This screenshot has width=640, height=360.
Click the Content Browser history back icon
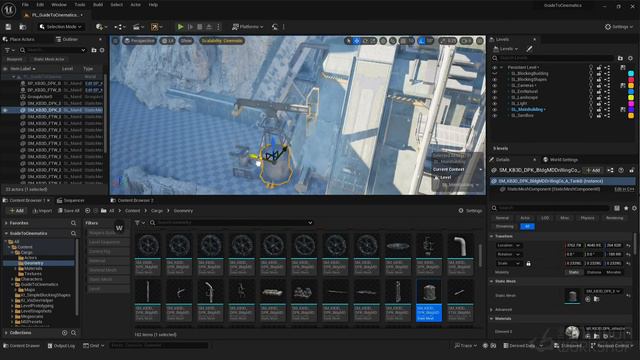tap(88, 211)
